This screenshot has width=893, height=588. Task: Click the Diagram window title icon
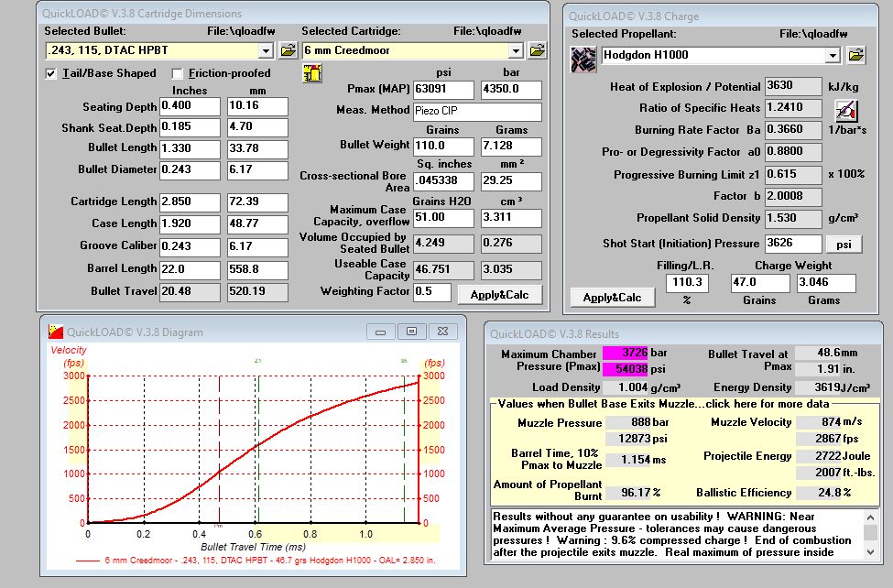point(55,332)
